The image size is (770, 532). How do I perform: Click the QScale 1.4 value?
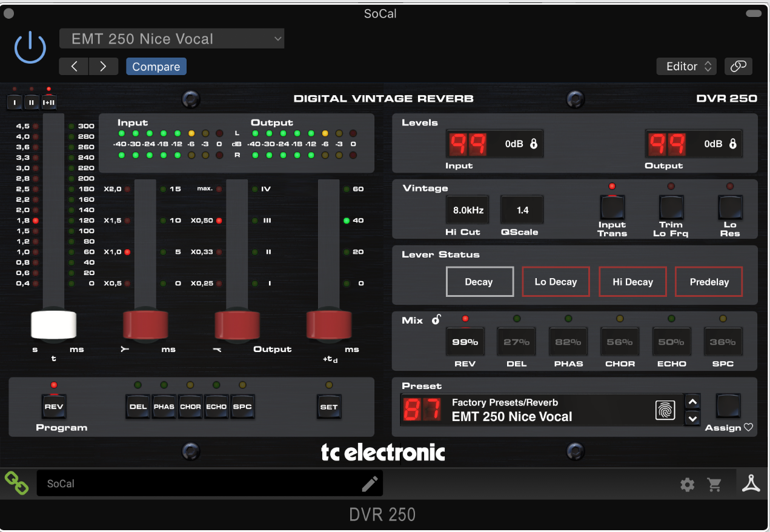522,210
